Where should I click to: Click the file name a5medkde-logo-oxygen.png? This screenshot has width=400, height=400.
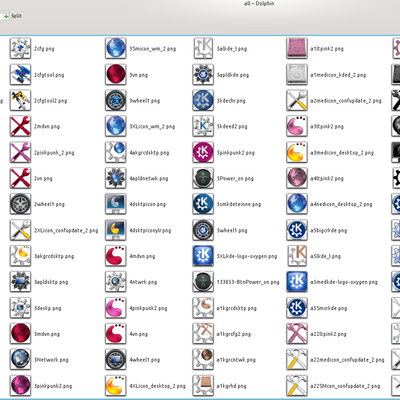pos(344,282)
